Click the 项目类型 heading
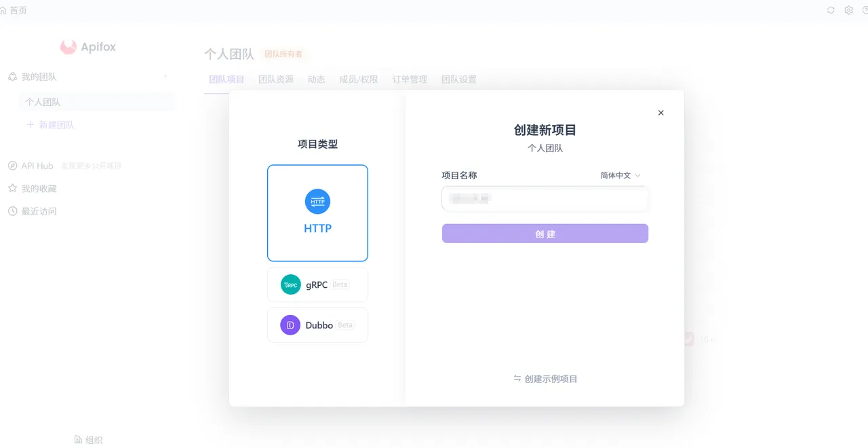 [x=317, y=144]
